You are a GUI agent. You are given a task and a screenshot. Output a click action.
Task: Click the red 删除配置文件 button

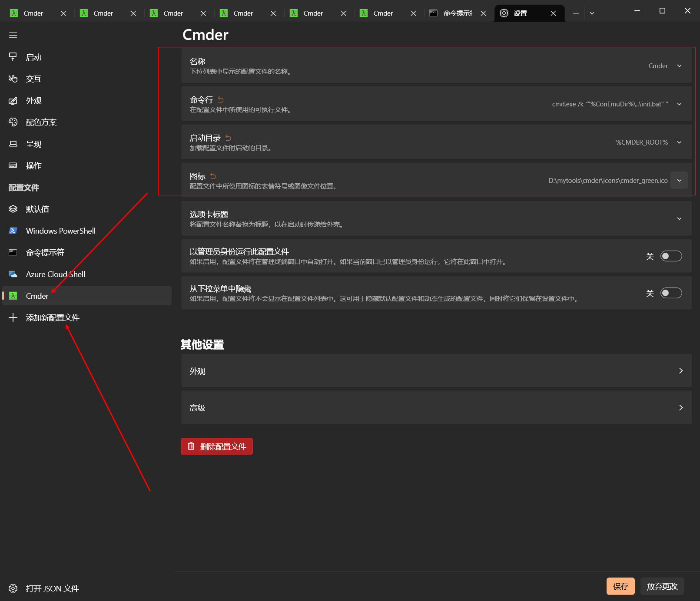(x=217, y=446)
